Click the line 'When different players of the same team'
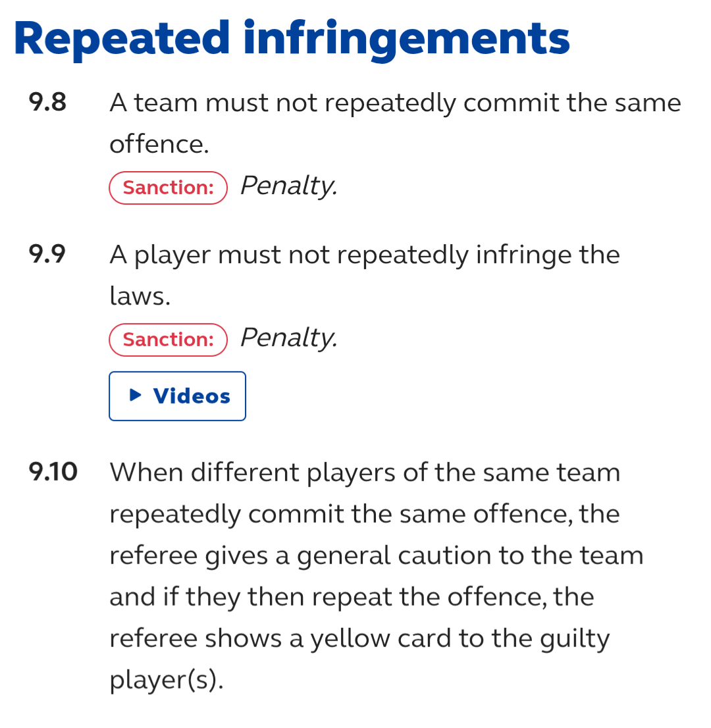The image size is (711, 728). point(365,473)
